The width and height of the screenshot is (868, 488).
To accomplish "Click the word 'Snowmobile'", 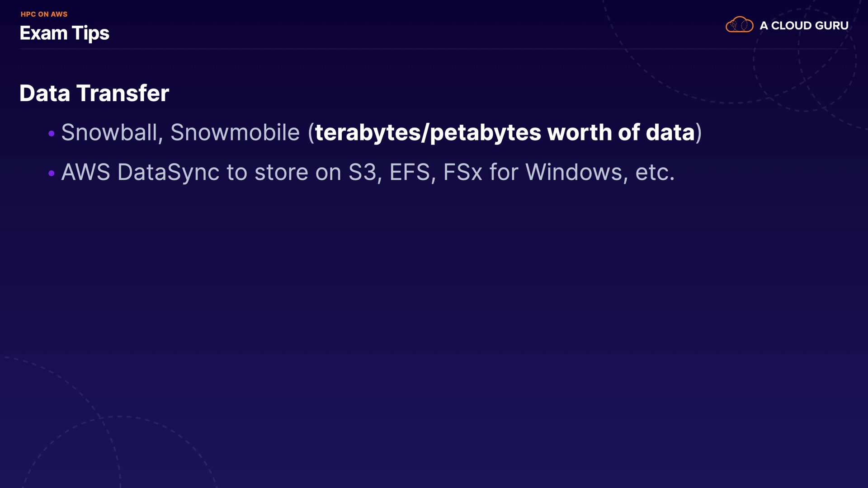I will click(235, 132).
